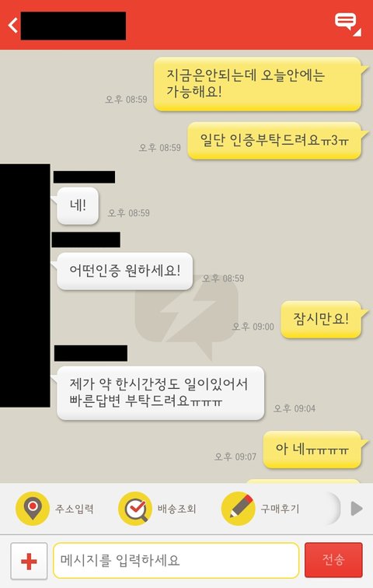Viewport: 373px width, 588px height.
Task: Tap the 네! reply bubble
Action: (78, 206)
